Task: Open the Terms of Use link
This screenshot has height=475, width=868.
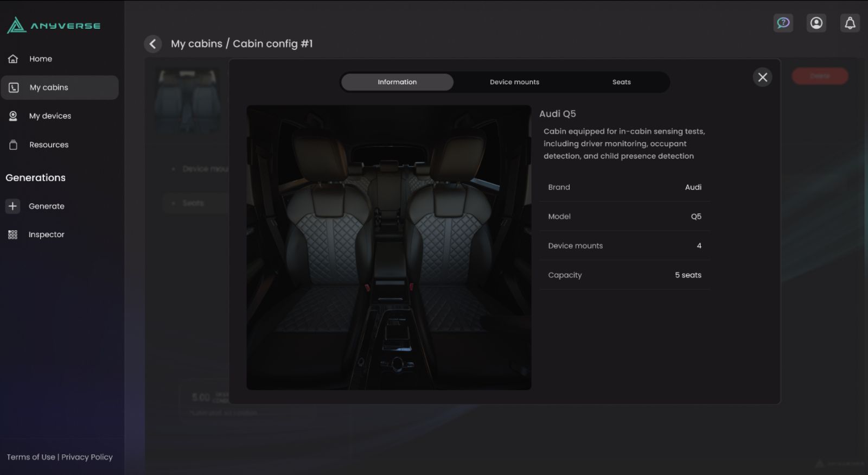Action: click(31, 457)
